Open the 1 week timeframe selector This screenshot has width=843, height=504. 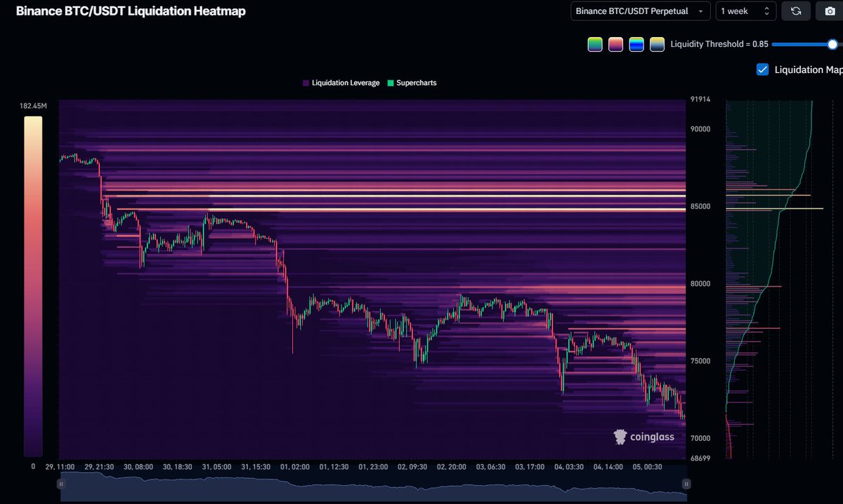(745, 11)
